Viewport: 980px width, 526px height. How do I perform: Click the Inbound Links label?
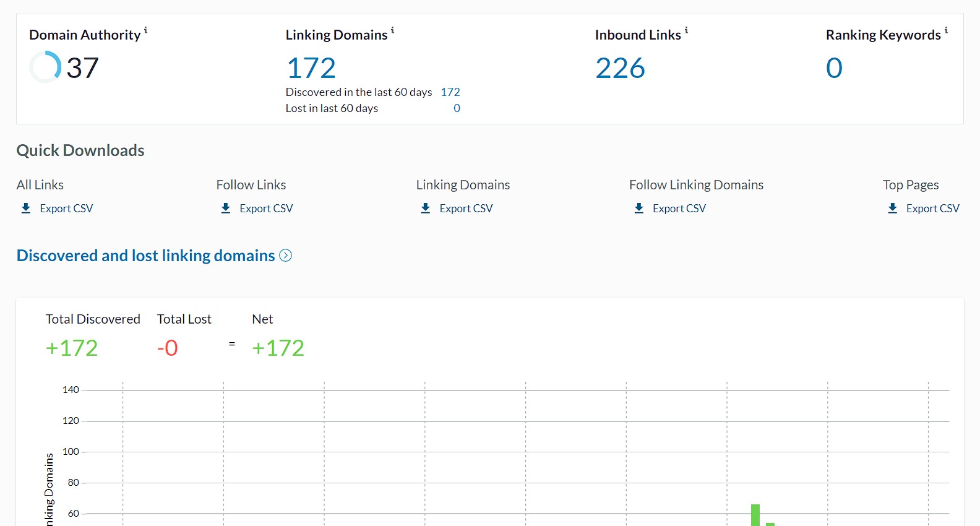click(x=638, y=35)
